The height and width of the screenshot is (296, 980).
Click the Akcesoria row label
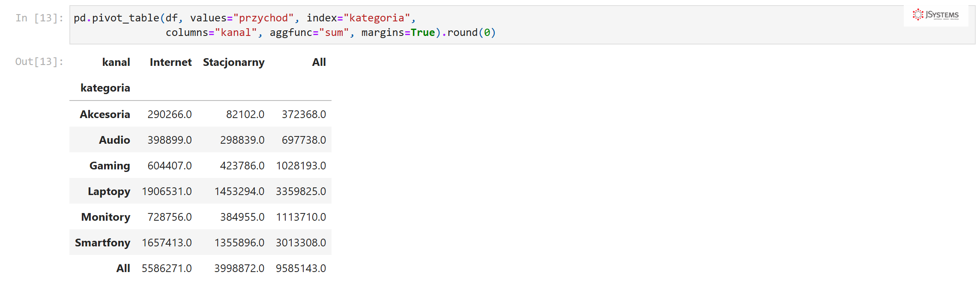click(x=105, y=114)
